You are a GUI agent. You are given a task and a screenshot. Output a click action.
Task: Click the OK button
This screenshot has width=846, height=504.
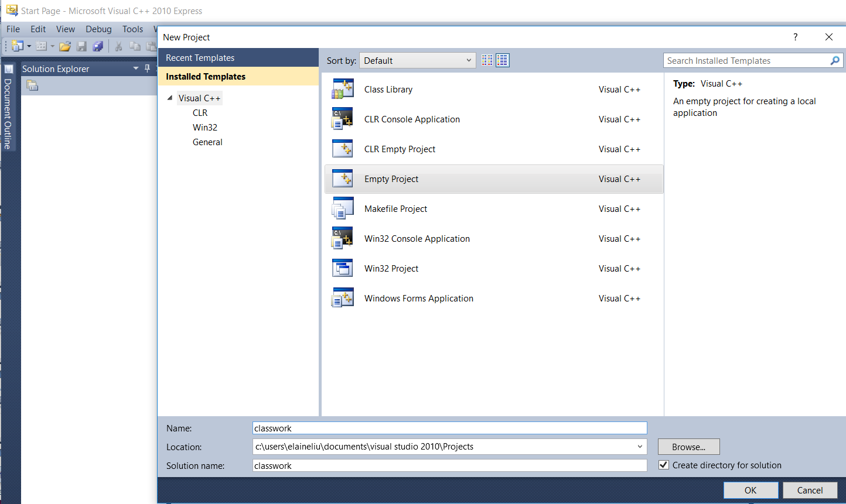[751, 490]
